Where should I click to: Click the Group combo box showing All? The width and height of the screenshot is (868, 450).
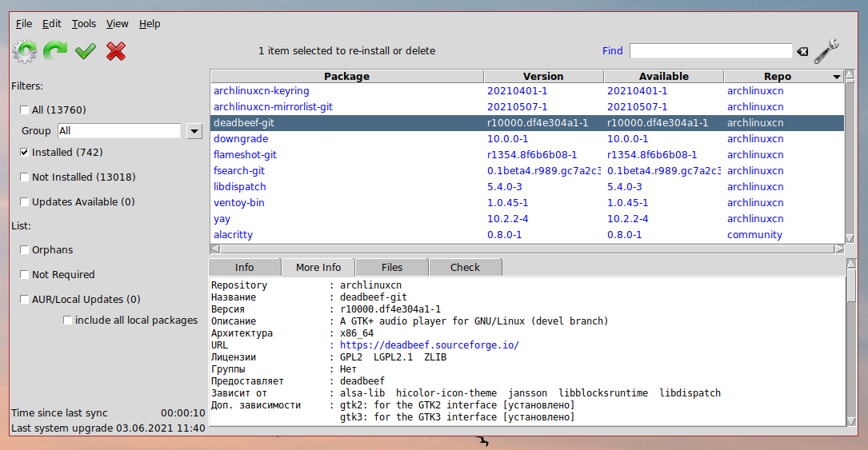point(119,130)
